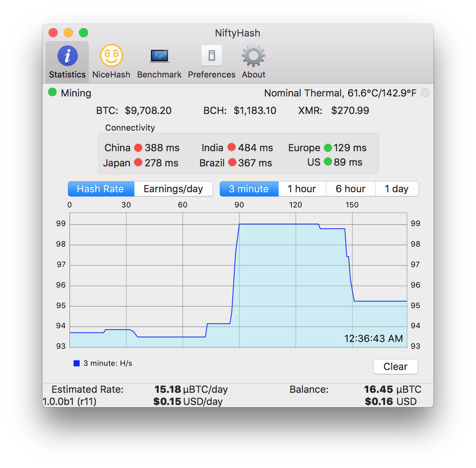476x468 pixels.
Task: Click the 129 ms Europe latency
Action: pyautogui.click(x=350, y=148)
